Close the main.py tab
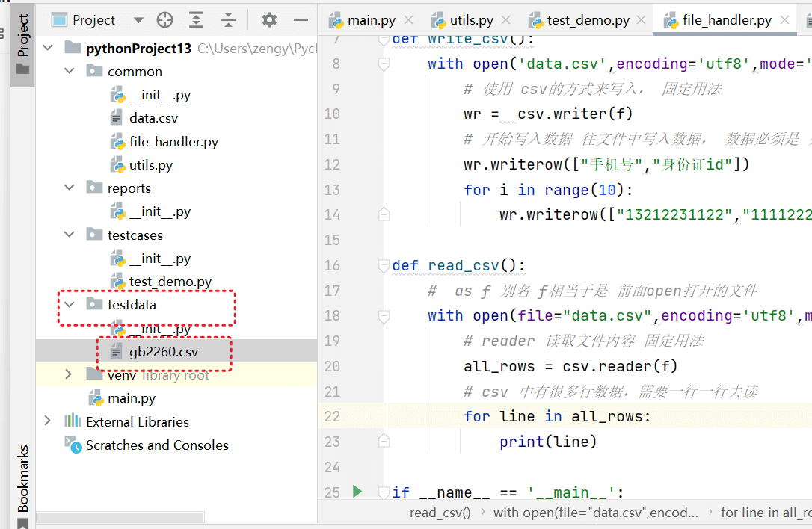 (x=408, y=20)
